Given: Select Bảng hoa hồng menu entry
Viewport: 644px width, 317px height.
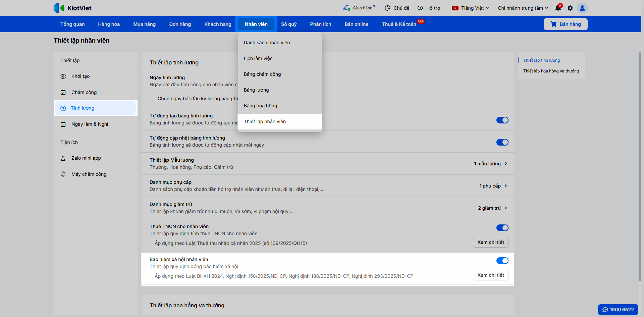Looking at the screenshot, I should click(x=280, y=106).
